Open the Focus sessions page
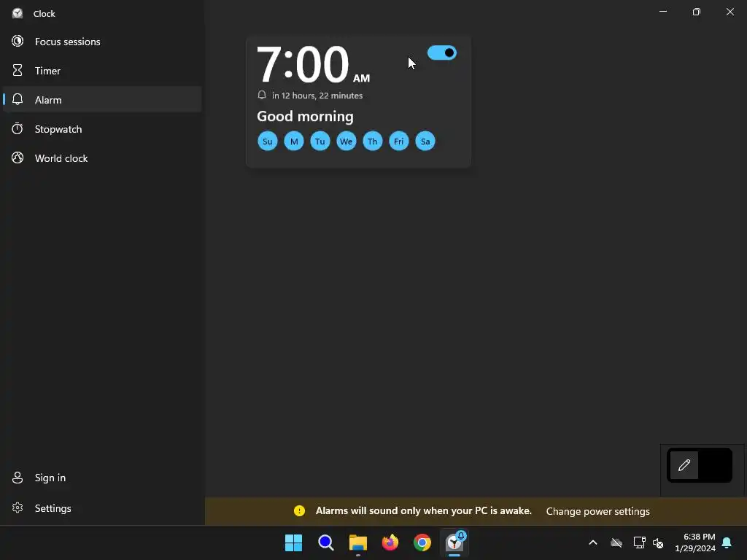Viewport: 747px width, 560px height. pos(102,42)
